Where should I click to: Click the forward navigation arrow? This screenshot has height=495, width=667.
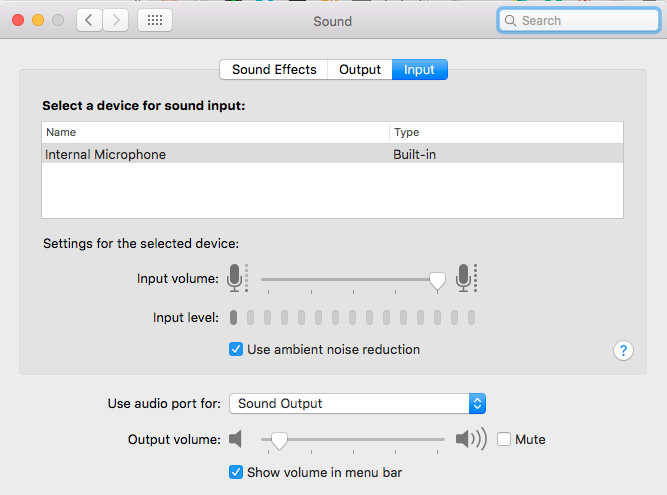pos(115,20)
